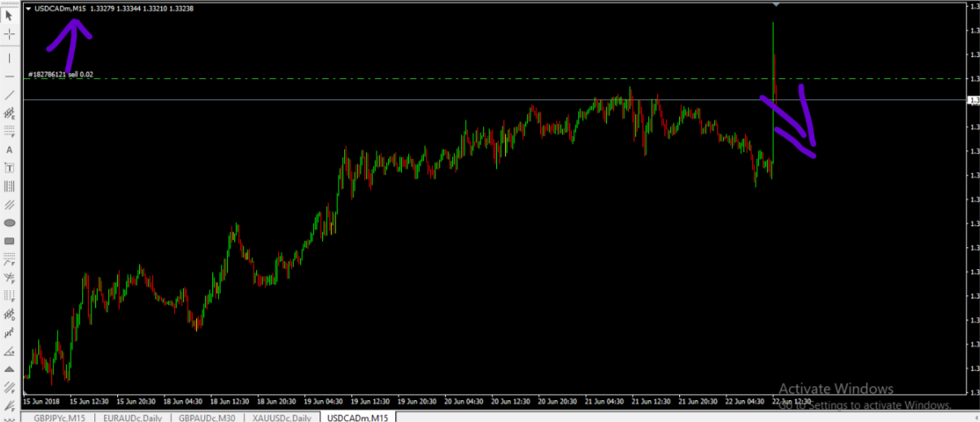Switch to the GBPAUDc,M30 chart tab
Image resolution: width=980 pixels, height=422 pixels.
207,418
